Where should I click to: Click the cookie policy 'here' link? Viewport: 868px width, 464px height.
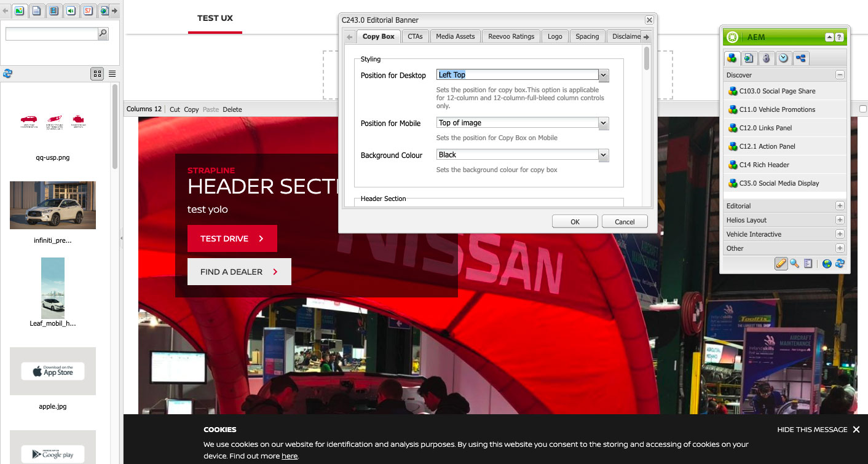(290, 456)
